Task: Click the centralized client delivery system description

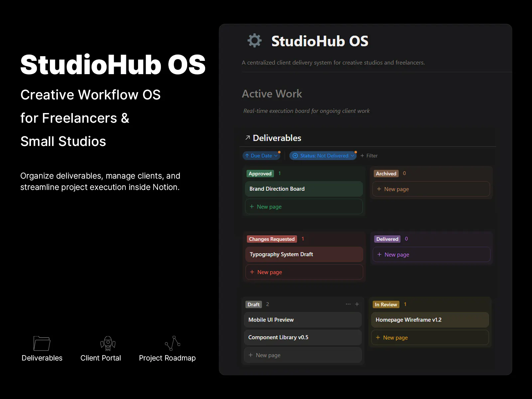Action: click(x=333, y=63)
